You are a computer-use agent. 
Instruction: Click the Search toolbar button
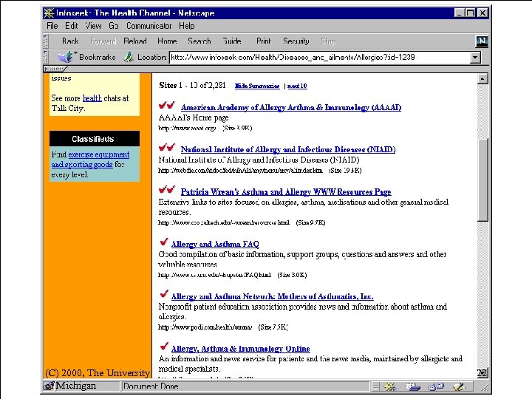click(x=199, y=41)
